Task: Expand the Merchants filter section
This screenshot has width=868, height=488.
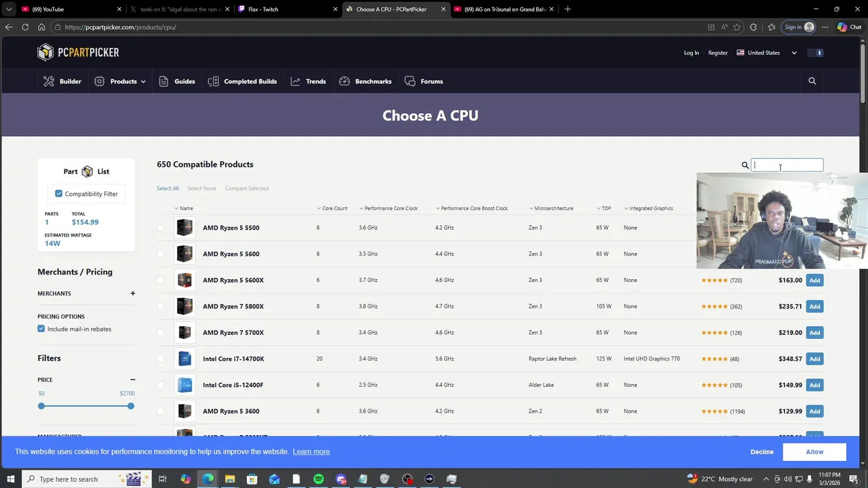Action: (x=133, y=293)
